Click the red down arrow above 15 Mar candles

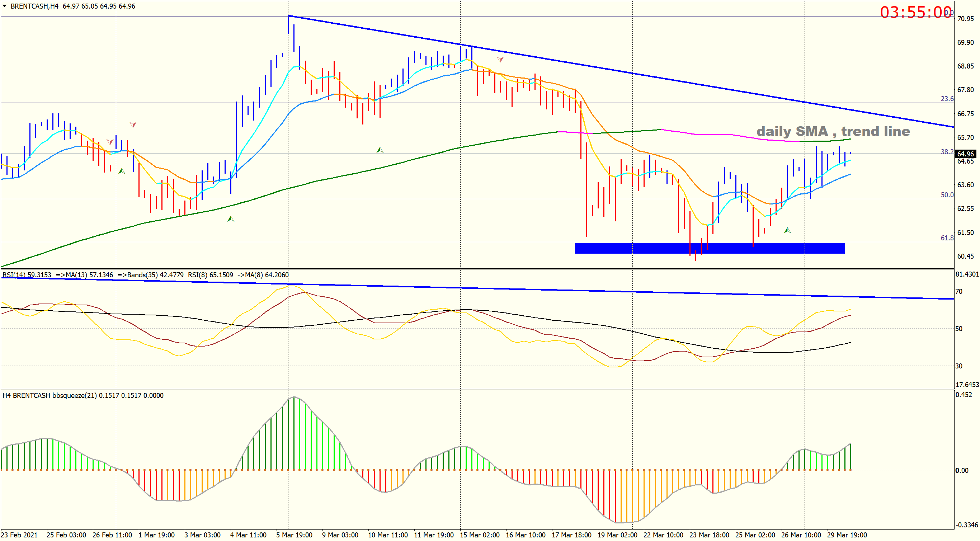tap(500, 59)
